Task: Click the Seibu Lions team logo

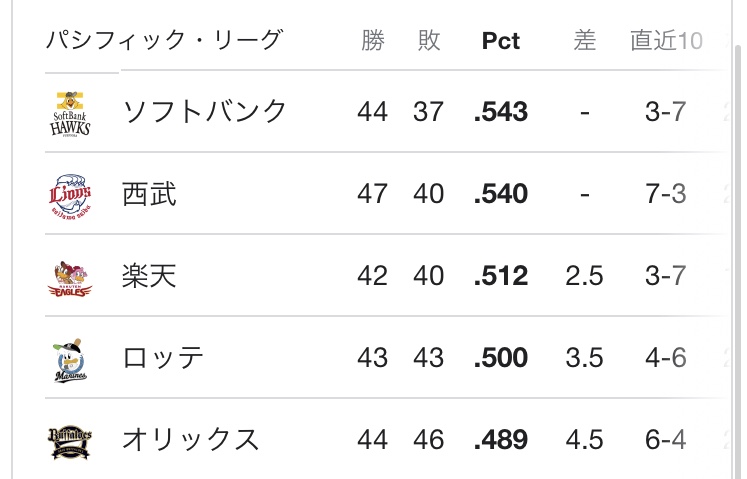Action: [x=71, y=194]
